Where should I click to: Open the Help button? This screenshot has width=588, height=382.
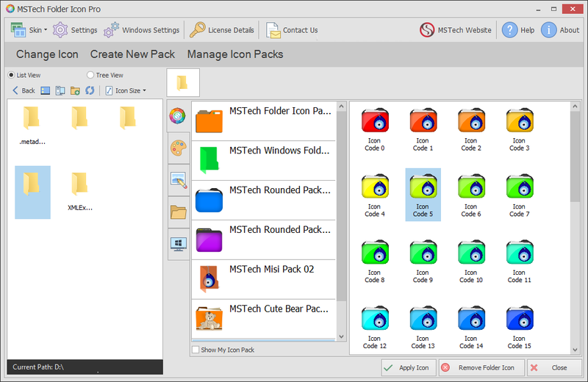[518, 30]
